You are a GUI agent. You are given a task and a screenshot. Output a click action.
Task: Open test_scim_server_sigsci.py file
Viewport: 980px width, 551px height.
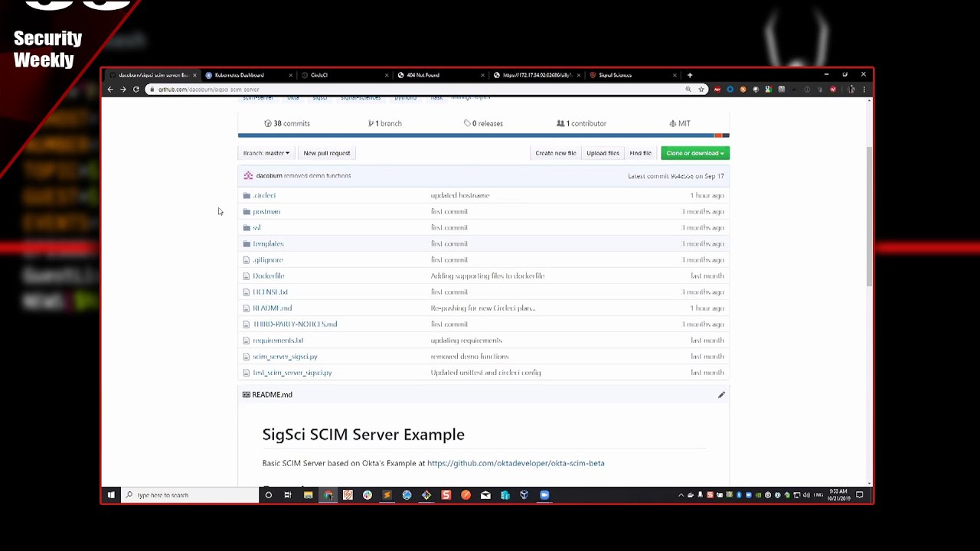pyautogui.click(x=292, y=372)
